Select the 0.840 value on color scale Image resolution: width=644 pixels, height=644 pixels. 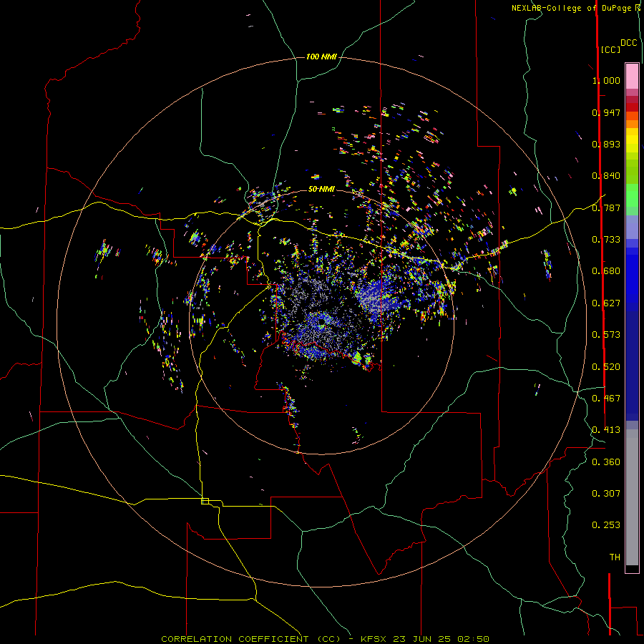click(x=606, y=176)
